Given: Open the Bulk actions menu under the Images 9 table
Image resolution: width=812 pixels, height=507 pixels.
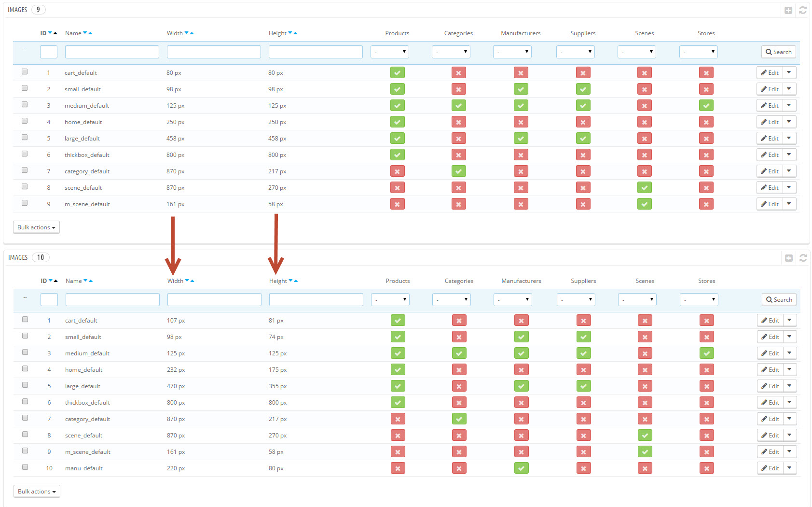Looking at the screenshot, I should pyautogui.click(x=36, y=227).
